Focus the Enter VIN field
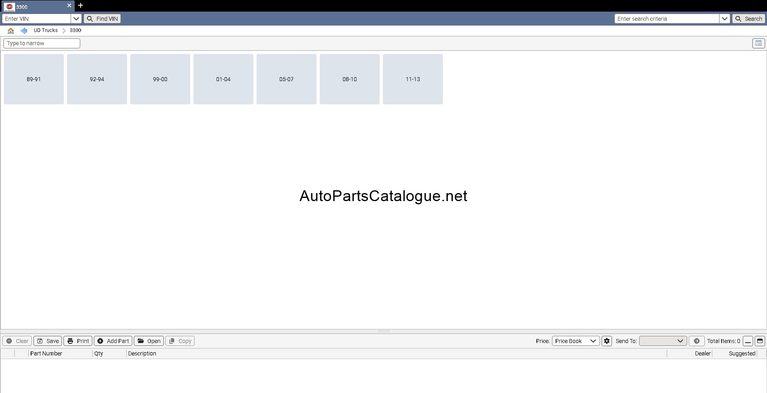 37,19
